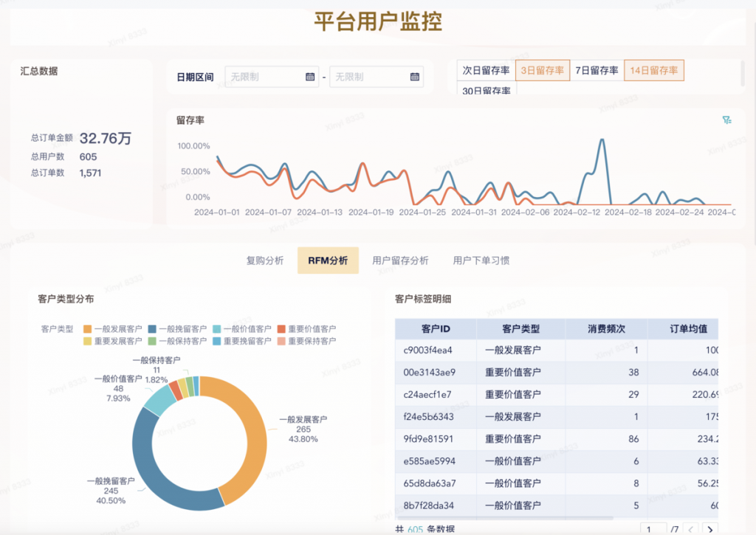Open the retention chart filter icon

[726, 120]
